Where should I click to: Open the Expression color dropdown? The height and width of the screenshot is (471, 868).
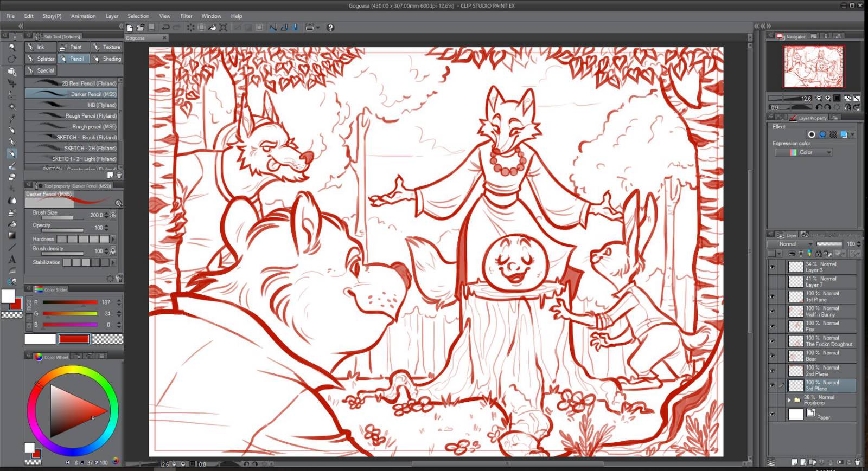point(803,152)
